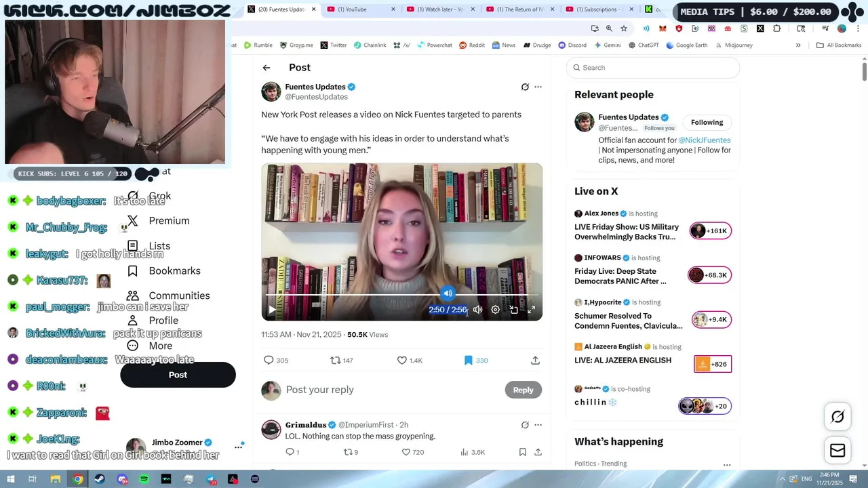
Task: Expand the More menu in X sidebar
Action: pos(150,346)
